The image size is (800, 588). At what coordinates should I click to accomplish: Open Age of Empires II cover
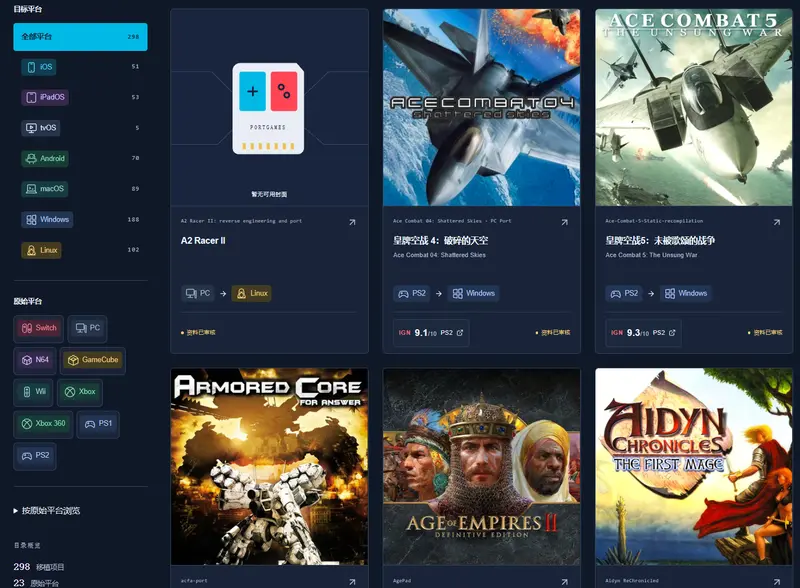point(482,467)
